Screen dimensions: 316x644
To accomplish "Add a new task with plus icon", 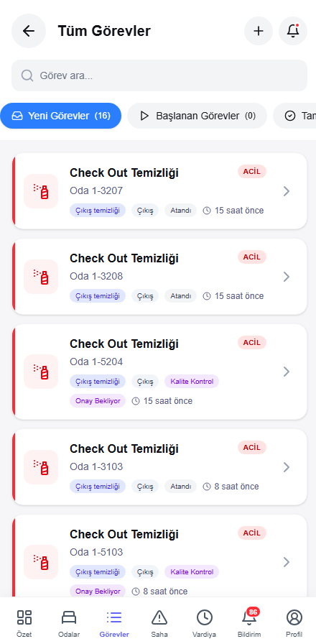I will pos(259,31).
